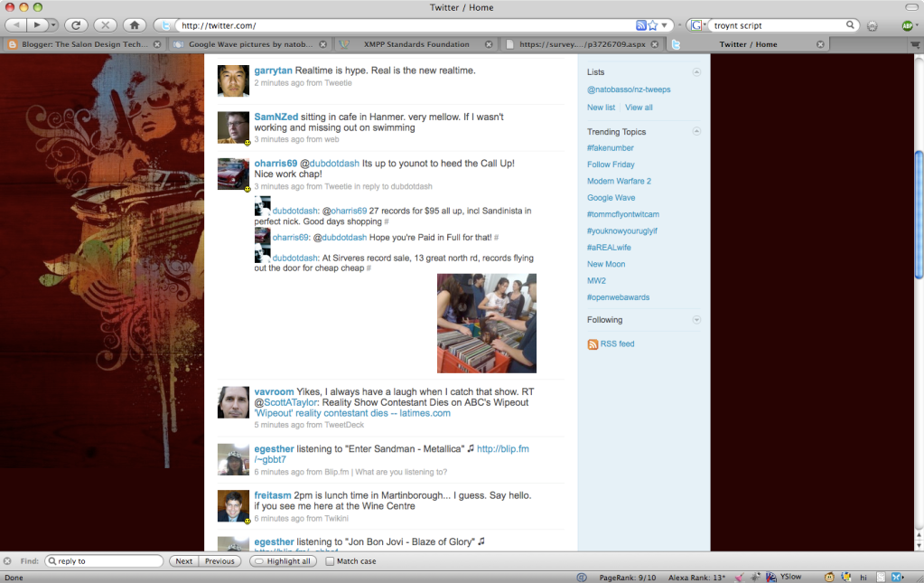This screenshot has height=583, width=924.
Task: Open the blip.fm link in Enter Sandman tweet
Action: coord(503,448)
